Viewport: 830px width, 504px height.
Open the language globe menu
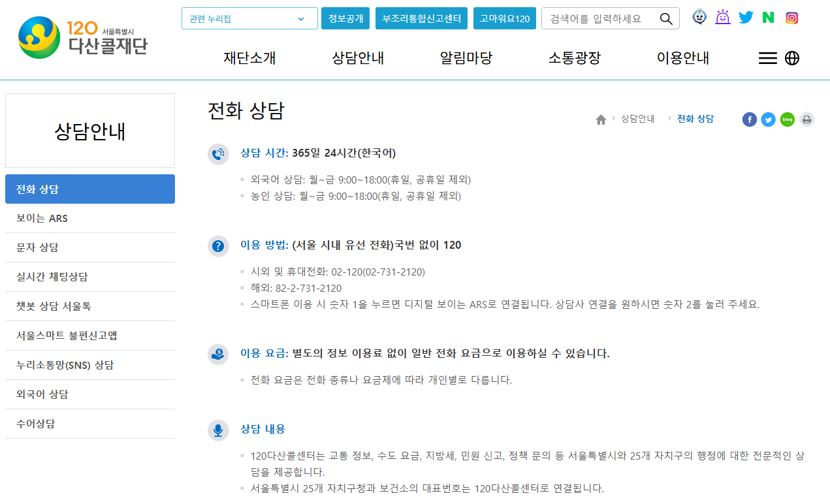(792, 58)
